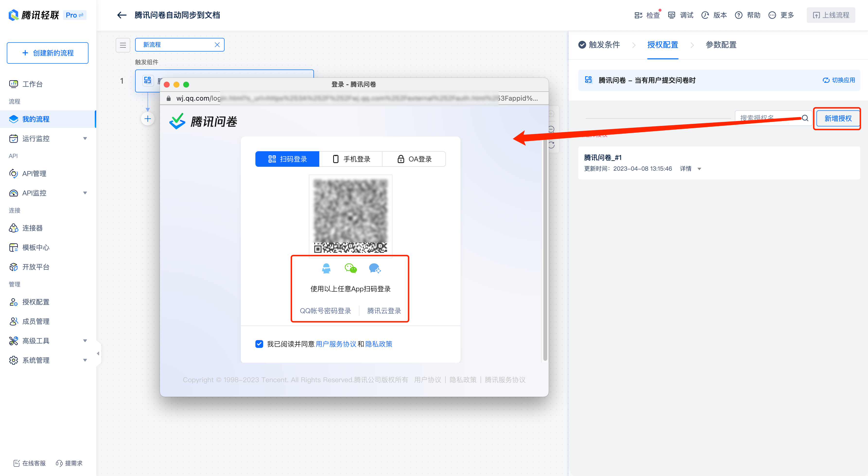868x476 pixels.
Task: Expand API监控 submenu arrow
Action: coord(85,193)
